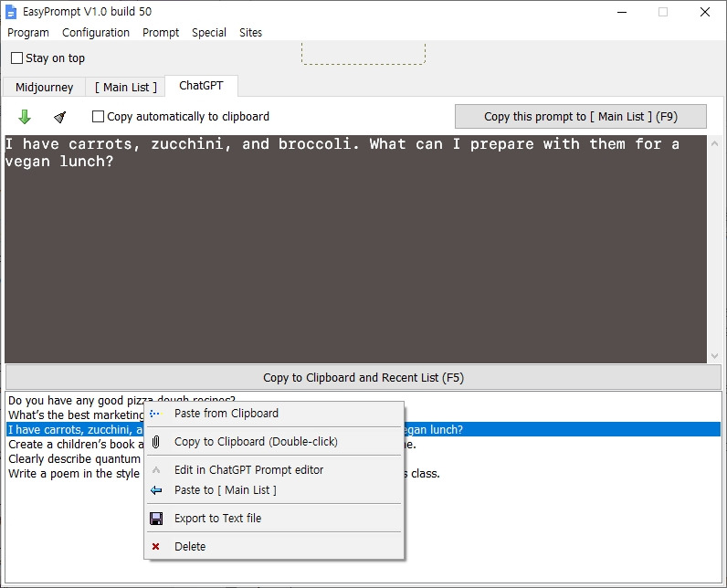The width and height of the screenshot is (727, 588).
Task: Enable the Stay on top checkbox
Action: pyautogui.click(x=16, y=58)
